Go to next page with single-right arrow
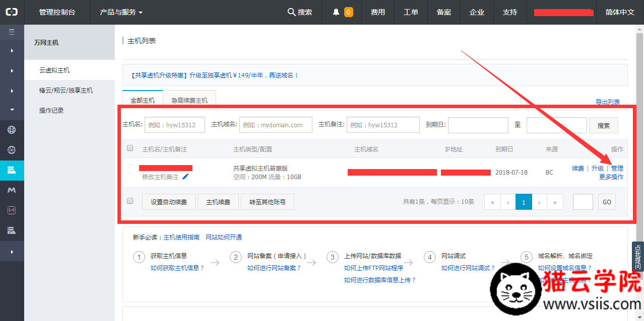This screenshot has width=644, height=321. [x=539, y=202]
